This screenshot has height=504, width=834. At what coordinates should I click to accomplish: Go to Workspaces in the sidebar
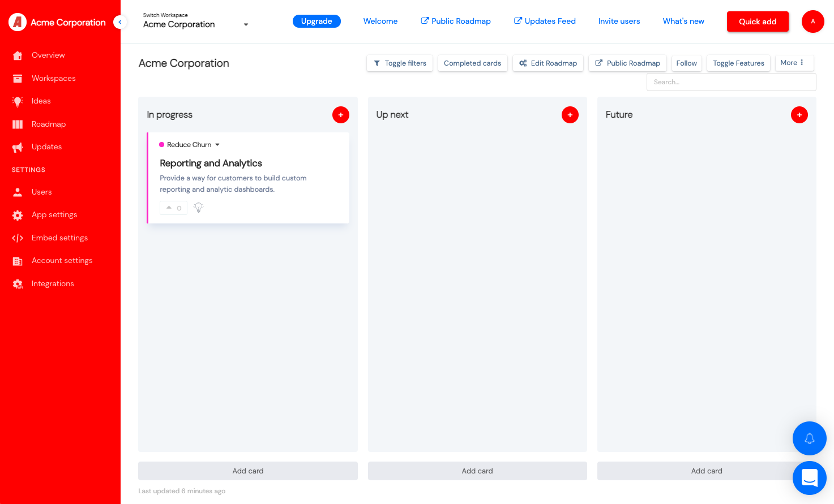[54, 78]
